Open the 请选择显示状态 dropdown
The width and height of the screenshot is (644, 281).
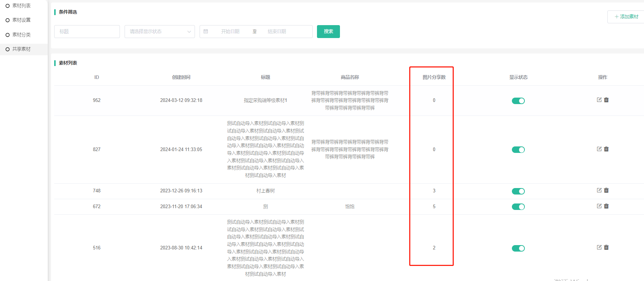(x=159, y=32)
